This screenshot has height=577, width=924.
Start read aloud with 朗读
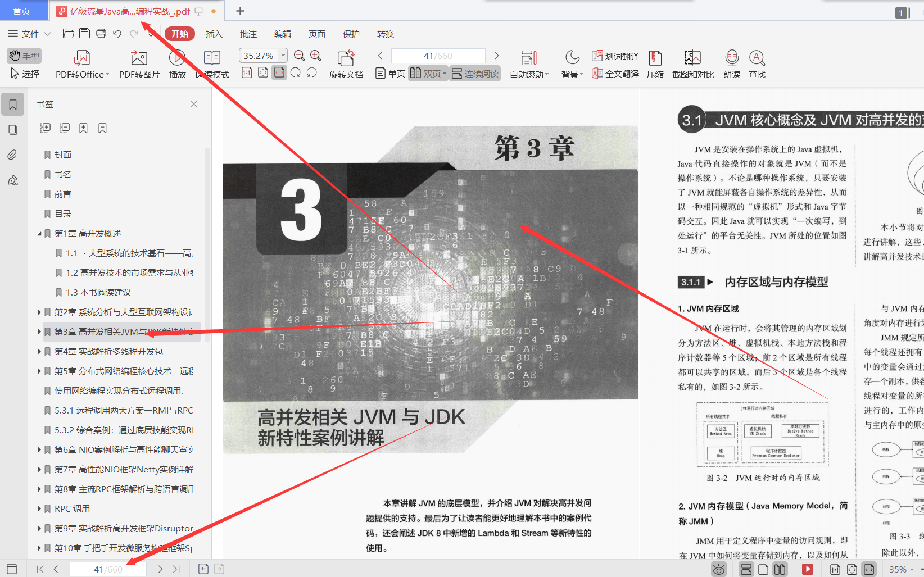731,63
